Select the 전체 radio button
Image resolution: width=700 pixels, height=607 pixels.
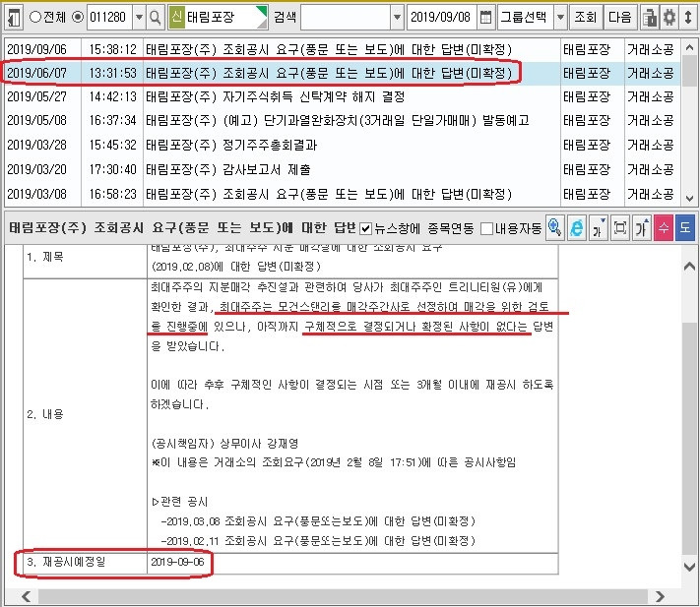[x=34, y=18]
